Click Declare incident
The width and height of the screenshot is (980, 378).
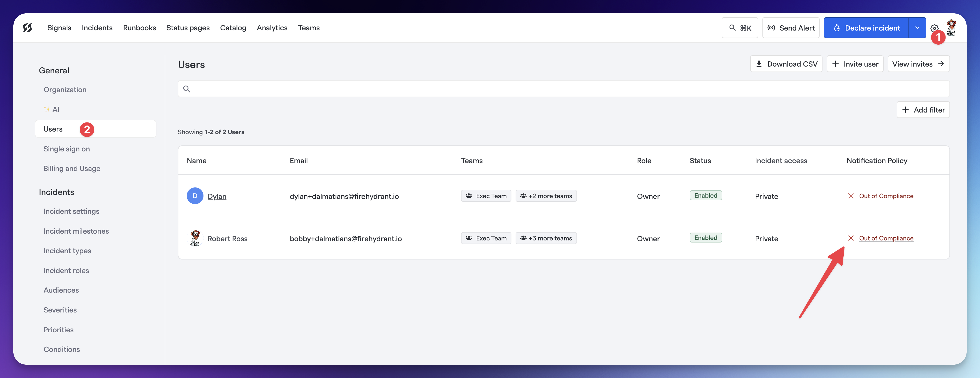(866, 28)
